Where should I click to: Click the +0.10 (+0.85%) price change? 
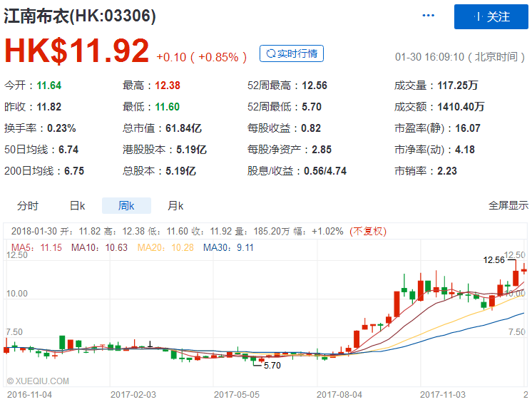202,57
